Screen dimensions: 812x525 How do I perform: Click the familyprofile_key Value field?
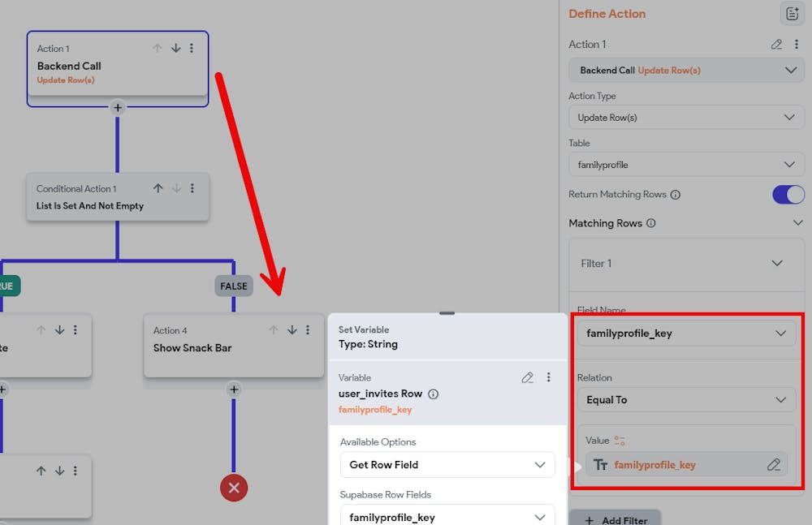(686, 464)
